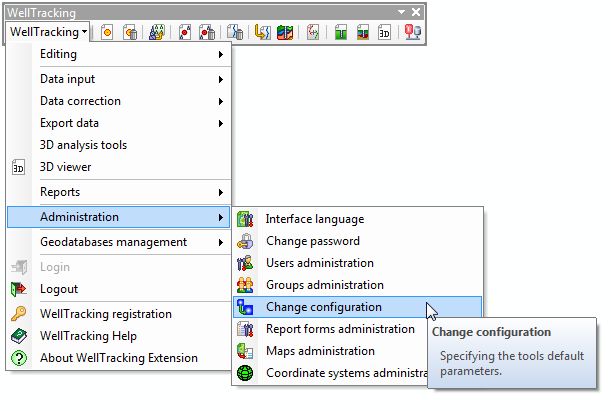Viewport: 611px width, 411px height.
Task: Open WellTracking Help via book icon
Action: (x=18, y=336)
